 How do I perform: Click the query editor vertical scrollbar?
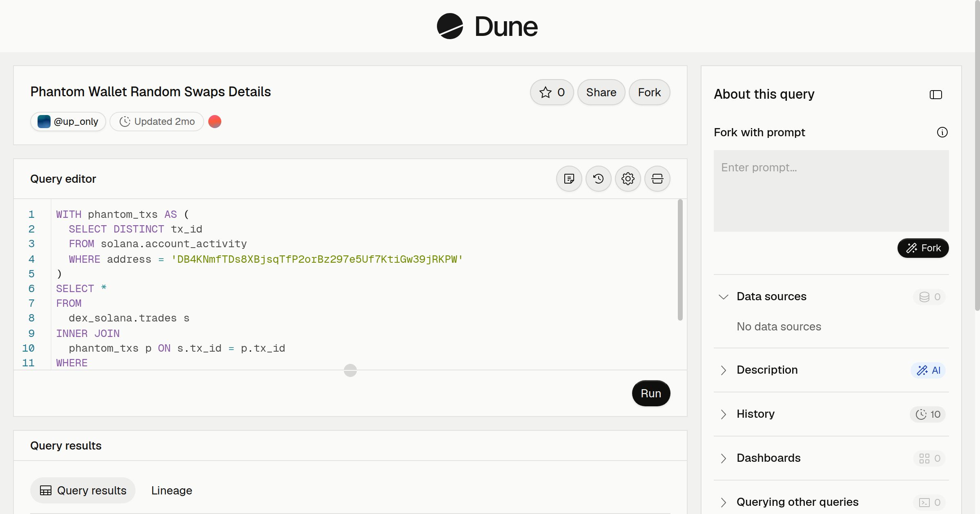[680, 260]
